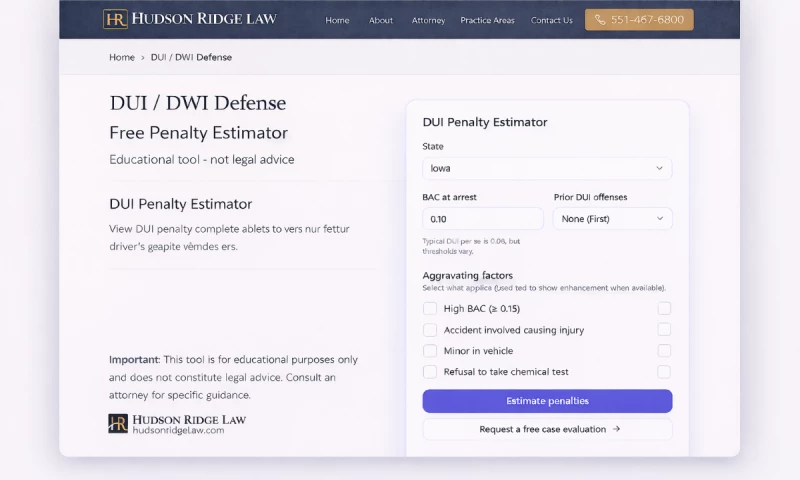Open Practice Areas in the navigation
The width and height of the screenshot is (800, 480).
coord(487,20)
